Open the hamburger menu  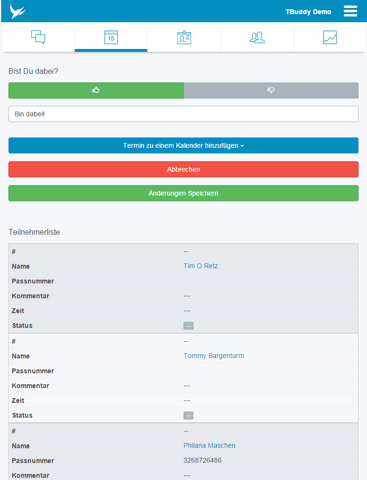pos(350,11)
